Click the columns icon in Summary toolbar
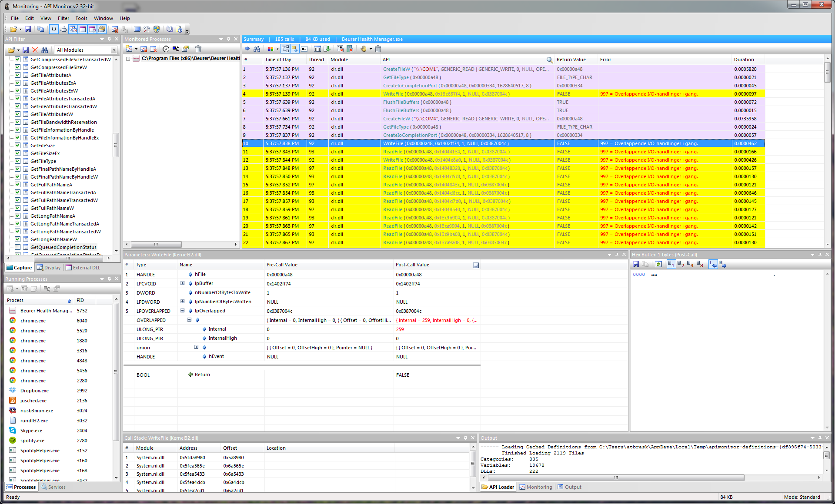The height and width of the screenshot is (504, 835). [x=317, y=49]
